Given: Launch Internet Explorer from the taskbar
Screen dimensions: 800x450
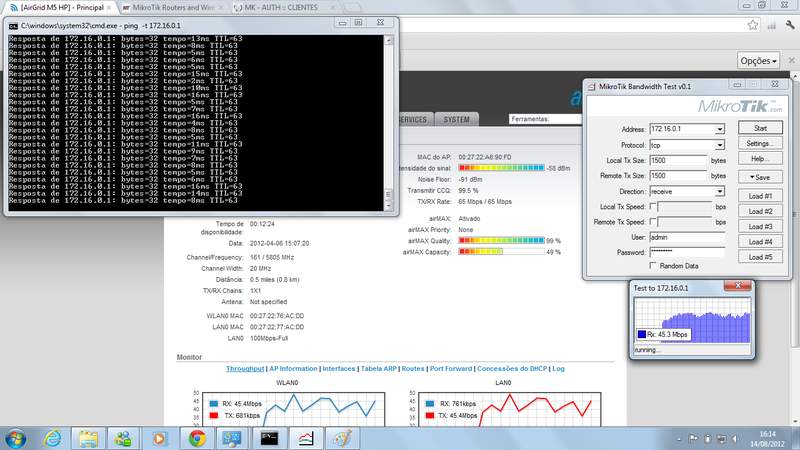Looking at the screenshot, I should 53,437.
